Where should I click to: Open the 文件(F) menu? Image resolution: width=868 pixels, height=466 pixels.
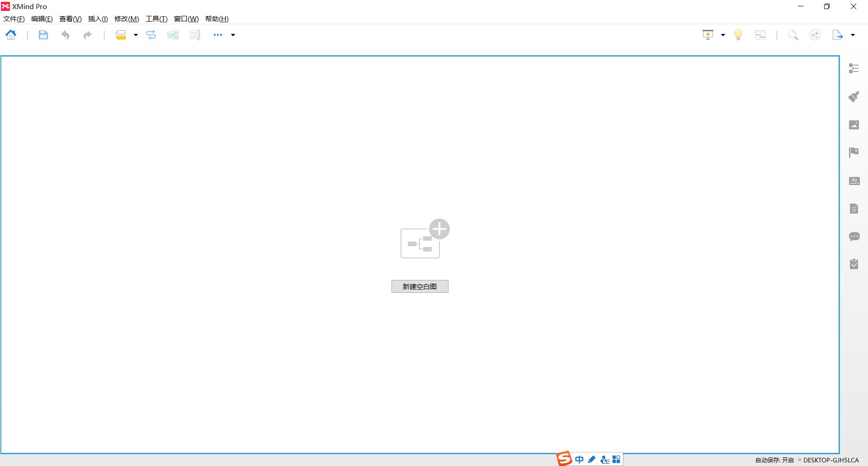point(14,19)
